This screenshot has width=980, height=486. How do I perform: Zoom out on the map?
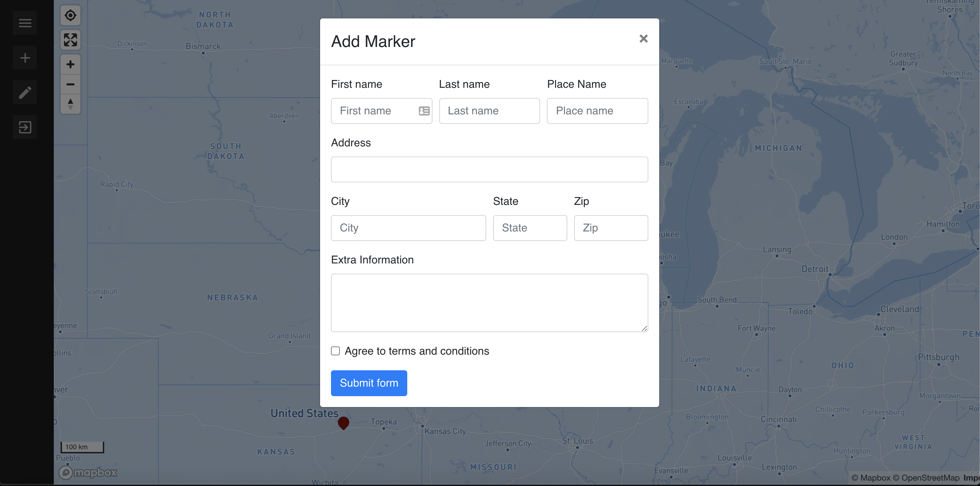(70, 84)
